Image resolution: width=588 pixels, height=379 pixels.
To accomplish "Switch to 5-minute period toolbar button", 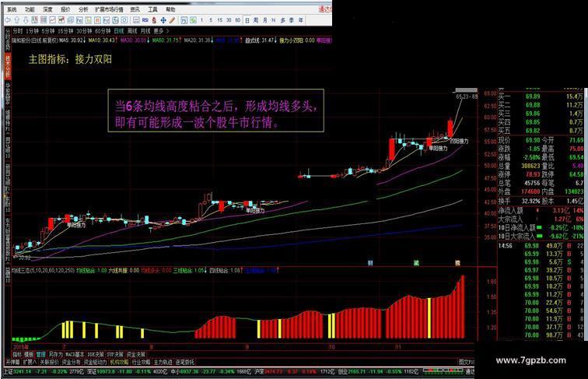I will coord(211,20).
